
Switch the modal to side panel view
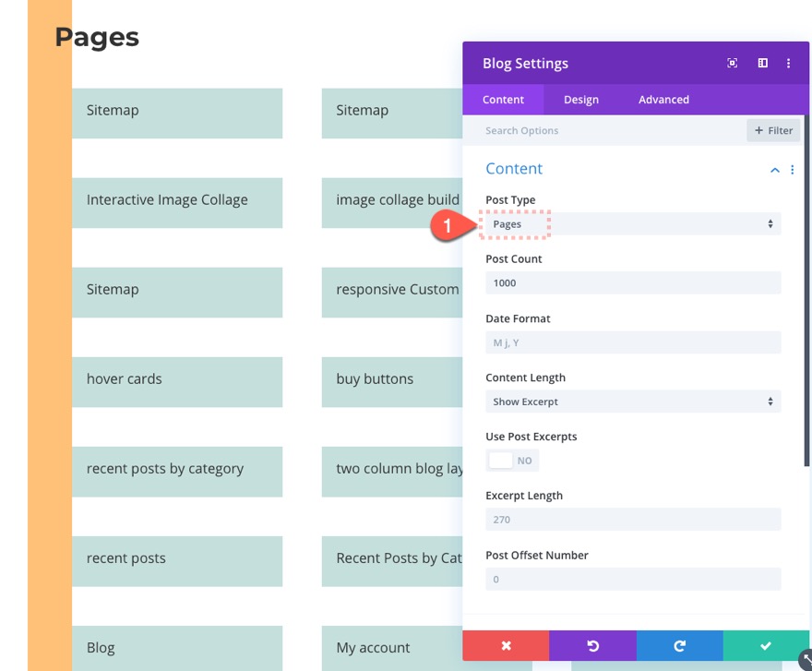point(761,63)
